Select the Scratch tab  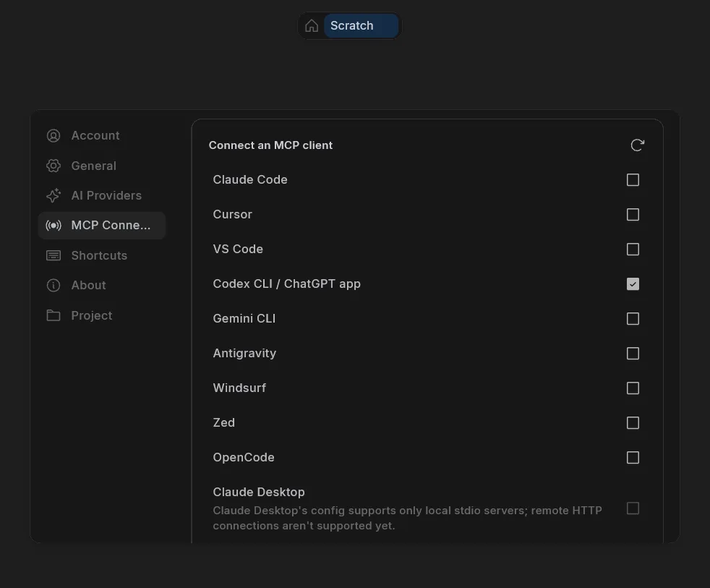[x=361, y=26]
